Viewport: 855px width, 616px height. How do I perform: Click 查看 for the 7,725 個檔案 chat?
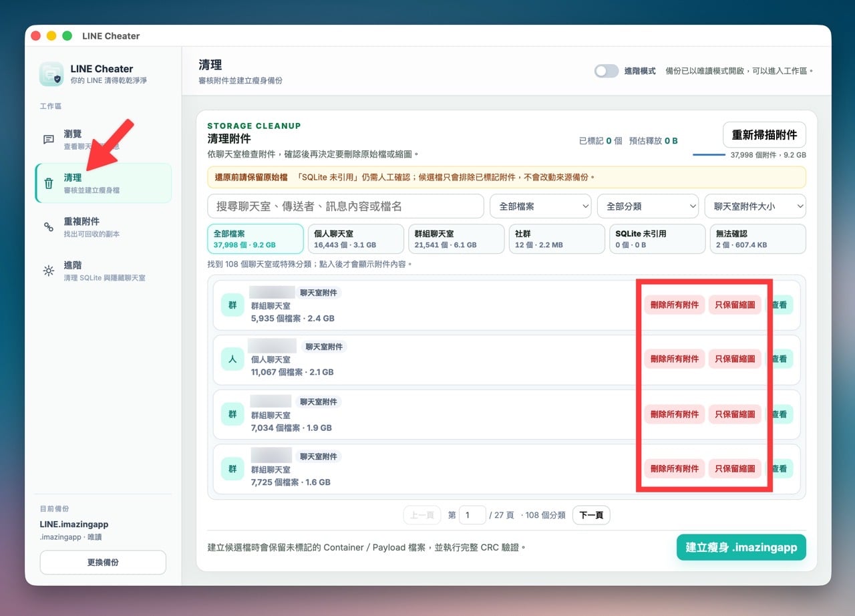point(780,469)
